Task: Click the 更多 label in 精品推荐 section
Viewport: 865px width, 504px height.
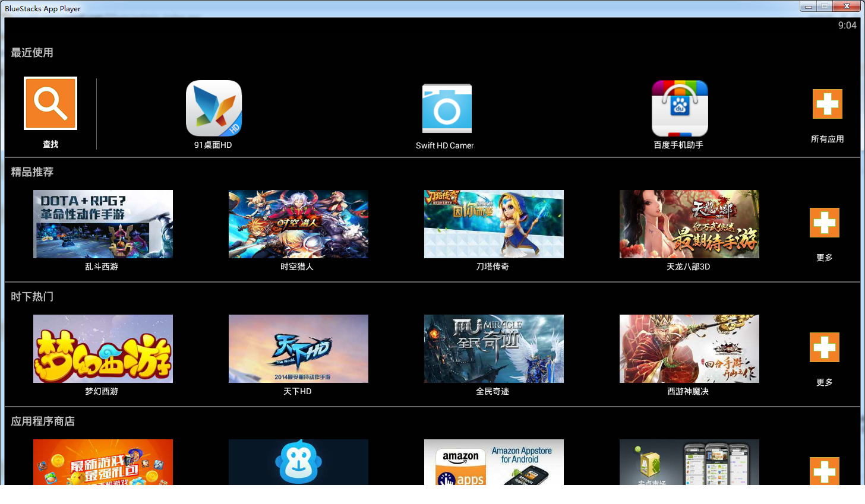Action: pos(825,258)
